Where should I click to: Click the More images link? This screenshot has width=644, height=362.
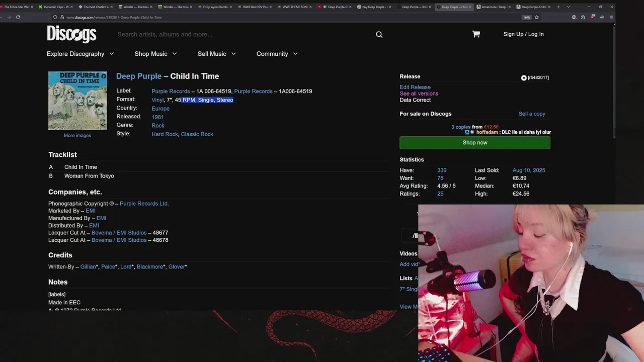click(x=77, y=135)
